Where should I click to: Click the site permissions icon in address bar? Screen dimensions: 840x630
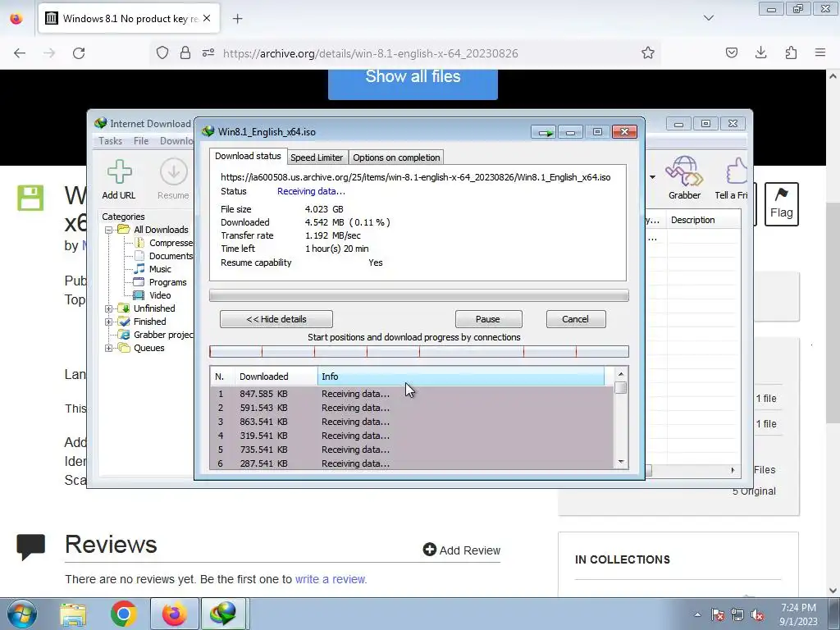pos(208,52)
